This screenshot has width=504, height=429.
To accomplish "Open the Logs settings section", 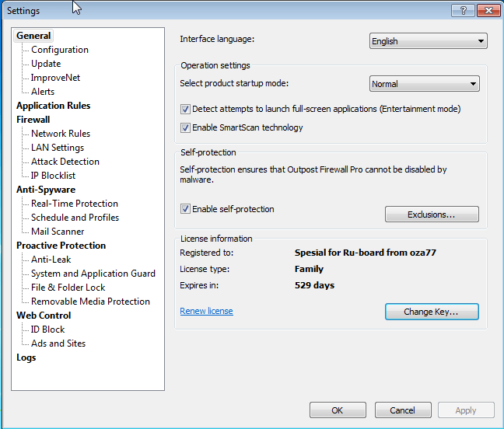I will click(x=26, y=357).
